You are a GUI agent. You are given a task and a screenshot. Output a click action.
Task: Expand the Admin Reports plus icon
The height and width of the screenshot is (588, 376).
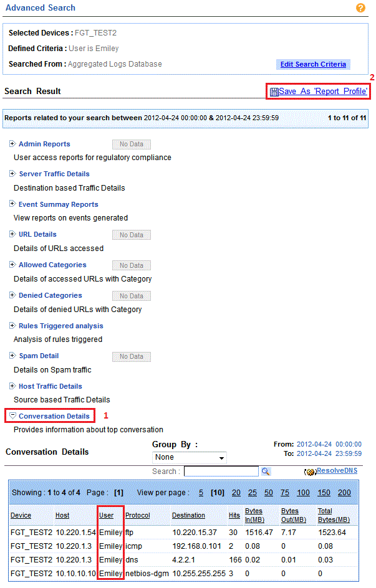point(12,144)
